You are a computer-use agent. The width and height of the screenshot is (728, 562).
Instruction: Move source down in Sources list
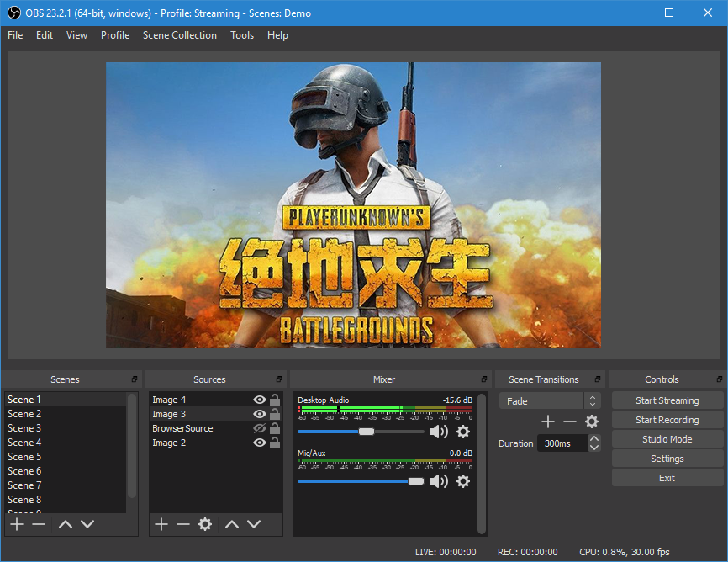click(x=254, y=524)
